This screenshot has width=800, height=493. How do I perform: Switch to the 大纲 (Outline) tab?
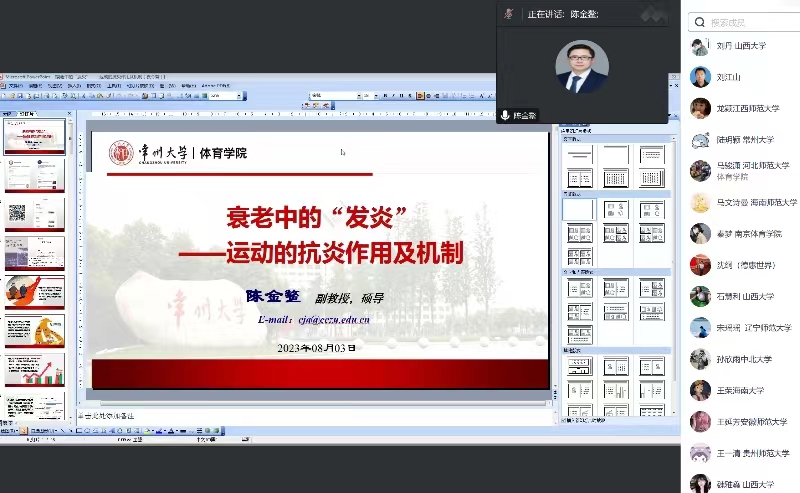[7, 114]
